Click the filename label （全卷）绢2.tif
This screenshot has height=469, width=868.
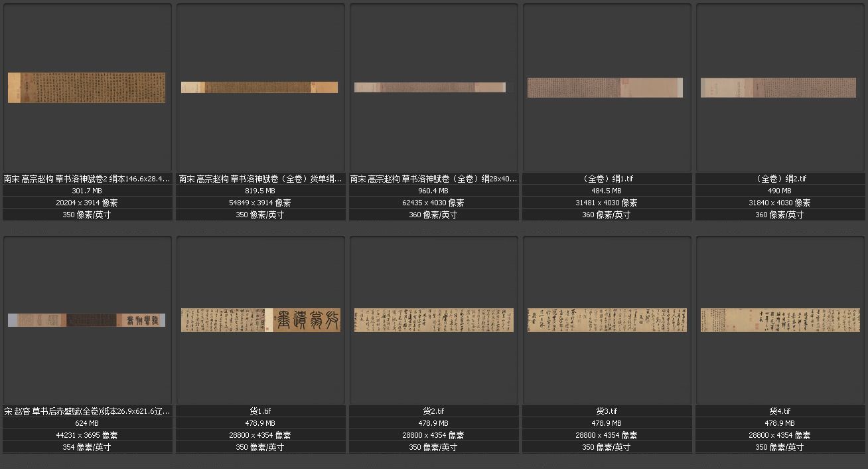tap(780, 179)
